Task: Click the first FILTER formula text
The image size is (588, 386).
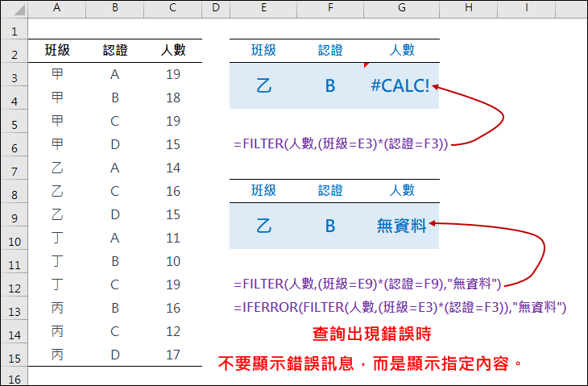Action: click(341, 143)
